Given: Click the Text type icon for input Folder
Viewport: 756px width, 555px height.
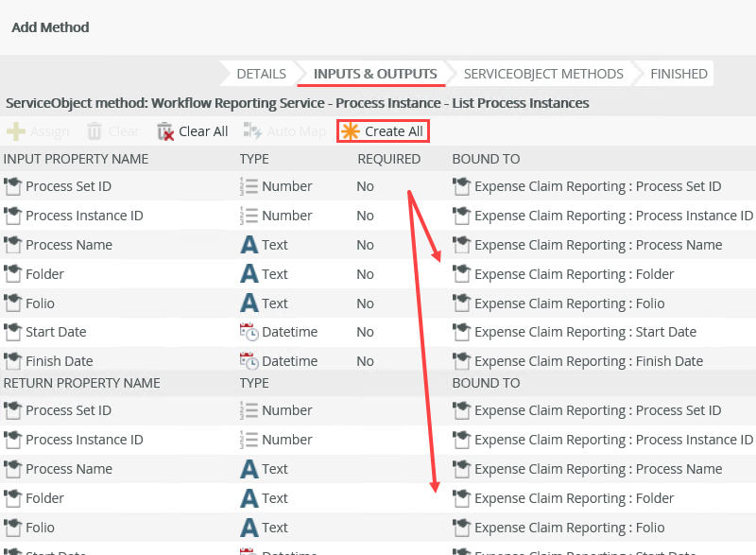Looking at the screenshot, I should [249, 274].
